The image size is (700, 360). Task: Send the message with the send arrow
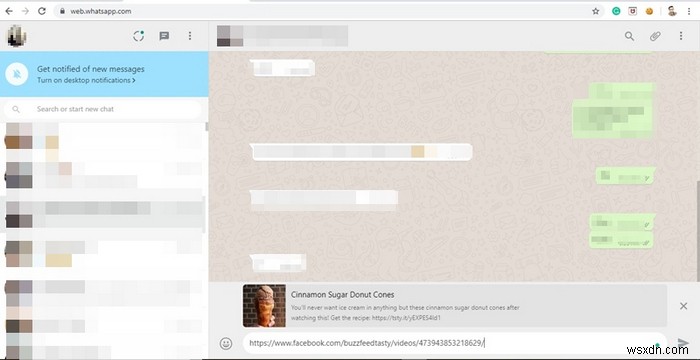(683, 343)
